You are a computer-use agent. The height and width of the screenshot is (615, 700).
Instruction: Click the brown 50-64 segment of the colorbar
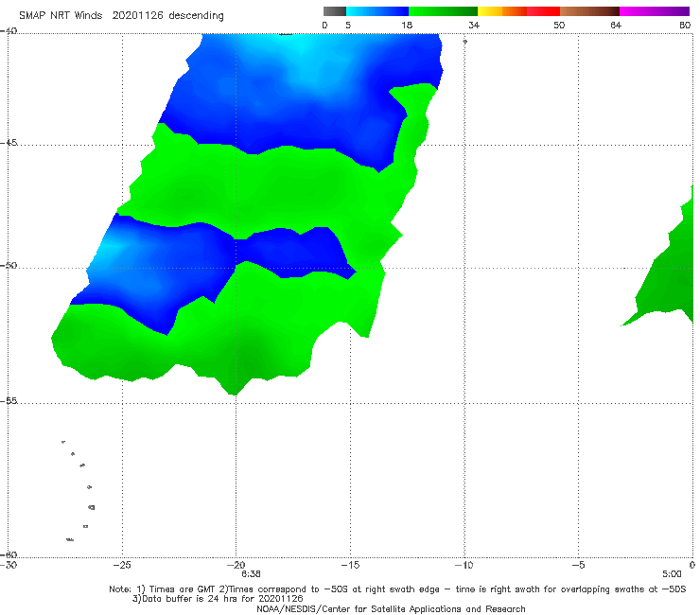tap(589, 11)
